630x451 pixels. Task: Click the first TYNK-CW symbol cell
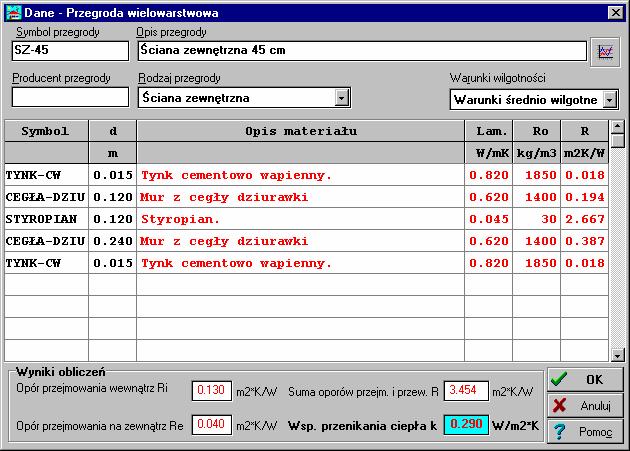47,175
